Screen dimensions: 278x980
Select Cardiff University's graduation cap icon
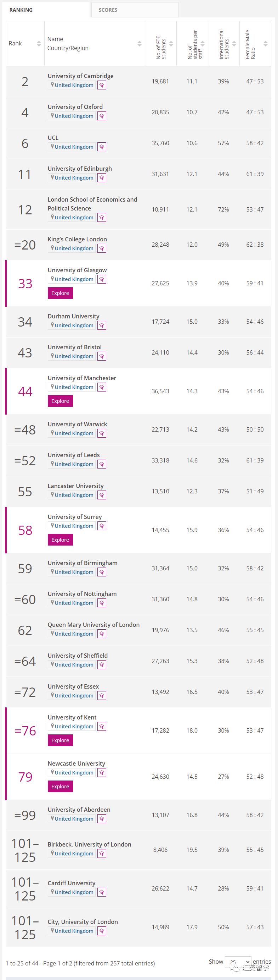101,892
